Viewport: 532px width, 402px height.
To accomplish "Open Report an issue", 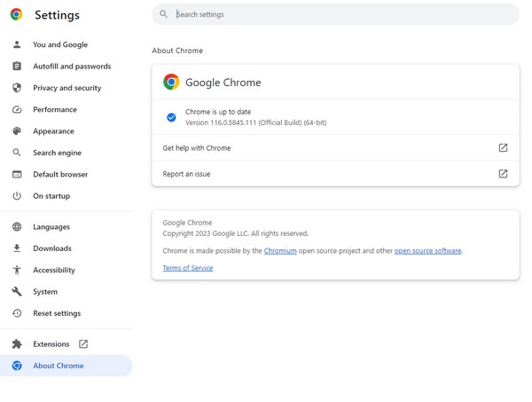I will pyautogui.click(x=335, y=174).
